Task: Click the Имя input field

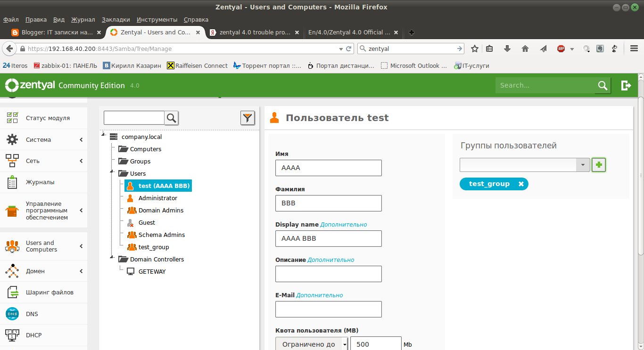Action: pos(329,168)
